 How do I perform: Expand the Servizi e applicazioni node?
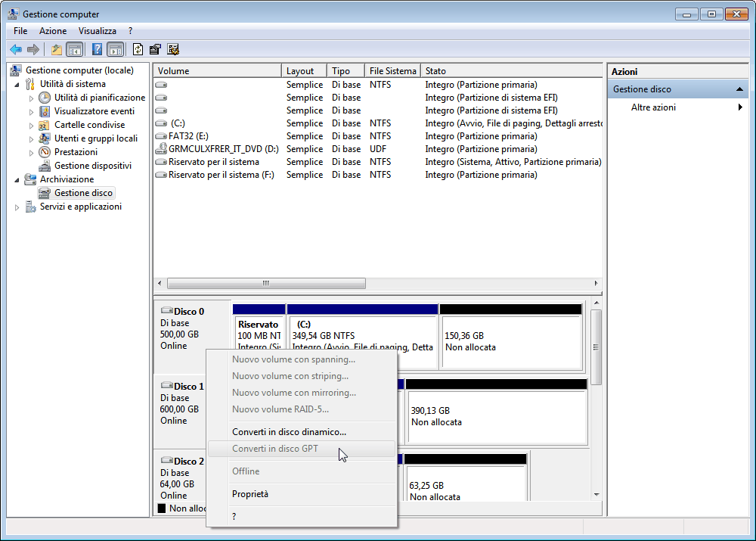pos(17,207)
